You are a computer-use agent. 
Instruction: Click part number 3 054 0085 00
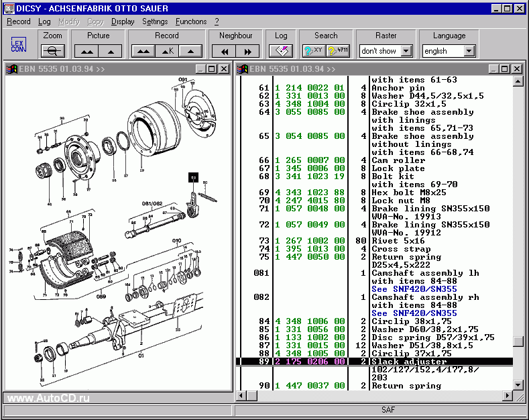(x=310, y=136)
